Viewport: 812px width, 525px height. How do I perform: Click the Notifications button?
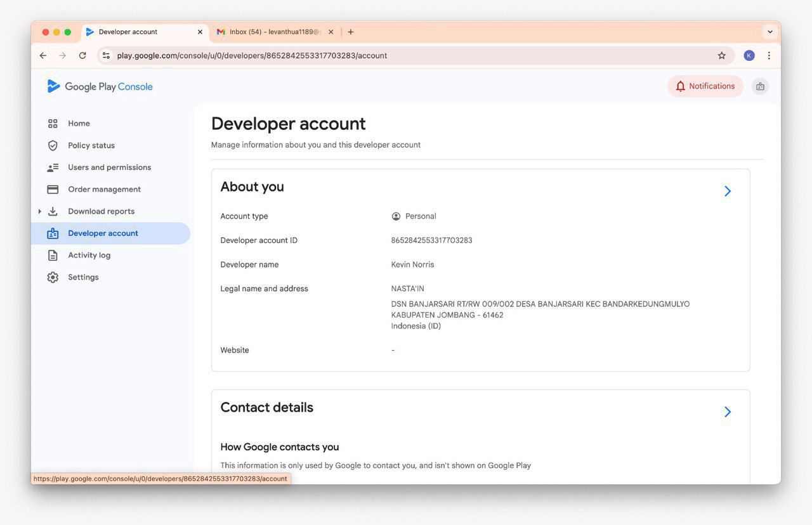tap(705, 86)
